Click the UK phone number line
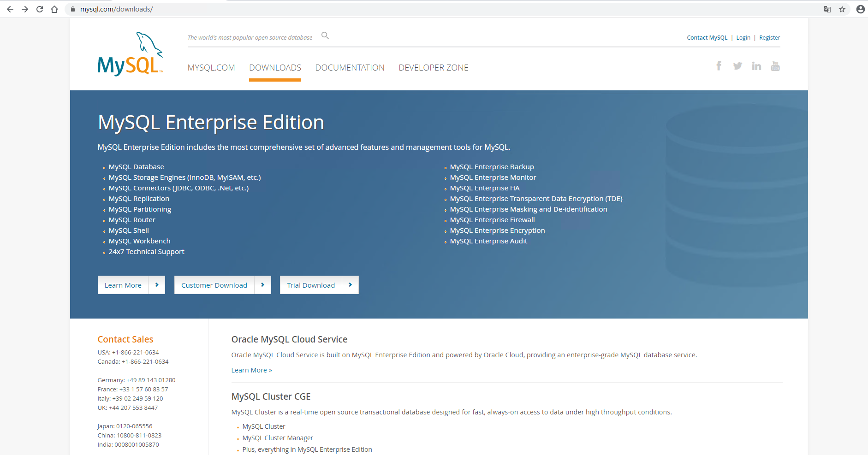 click(x=128, y=408)
